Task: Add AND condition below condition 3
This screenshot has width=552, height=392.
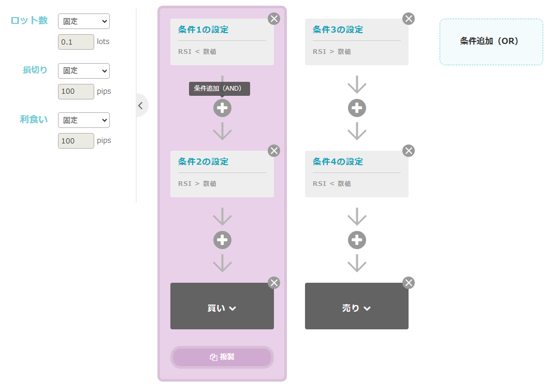Action: tap(357, 108)
